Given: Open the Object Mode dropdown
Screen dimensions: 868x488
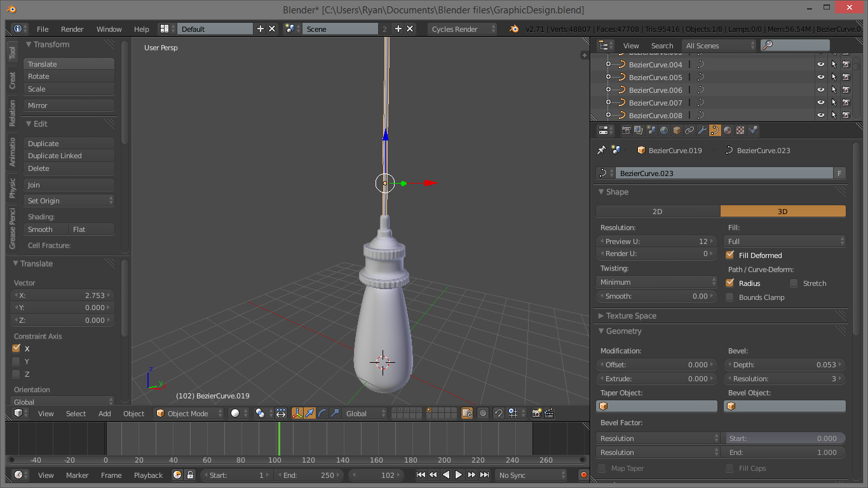Looking at the screenshot, I should (x=189, y=413).
